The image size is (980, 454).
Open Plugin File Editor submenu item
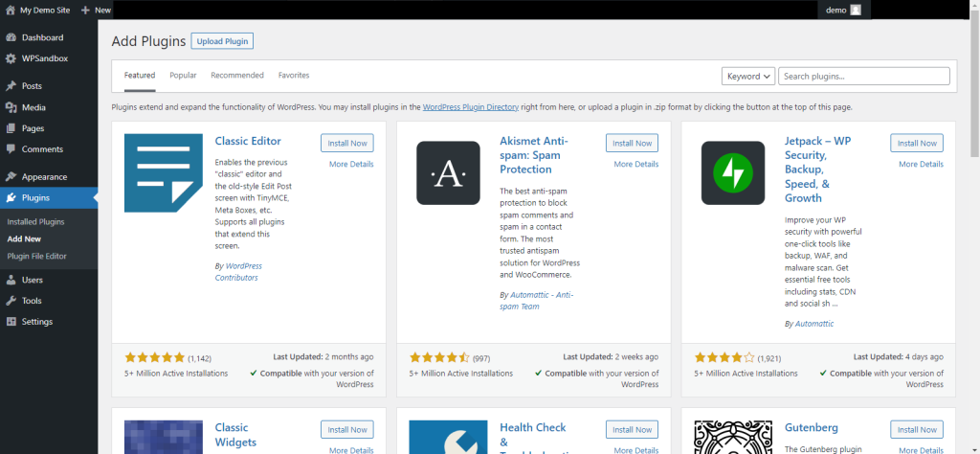tap(37, 257)
